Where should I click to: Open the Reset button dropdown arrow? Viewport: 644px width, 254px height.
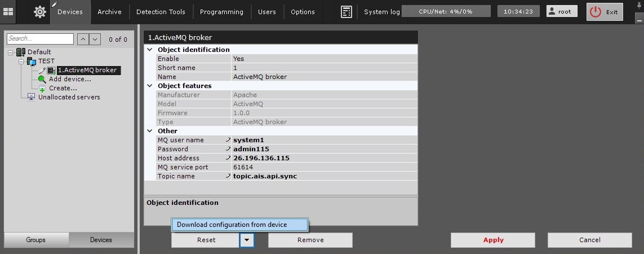[x=247, y=240]
